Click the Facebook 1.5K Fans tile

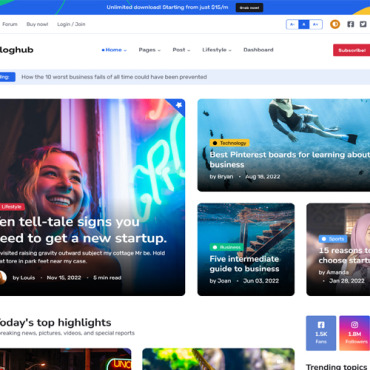point(321,333)
